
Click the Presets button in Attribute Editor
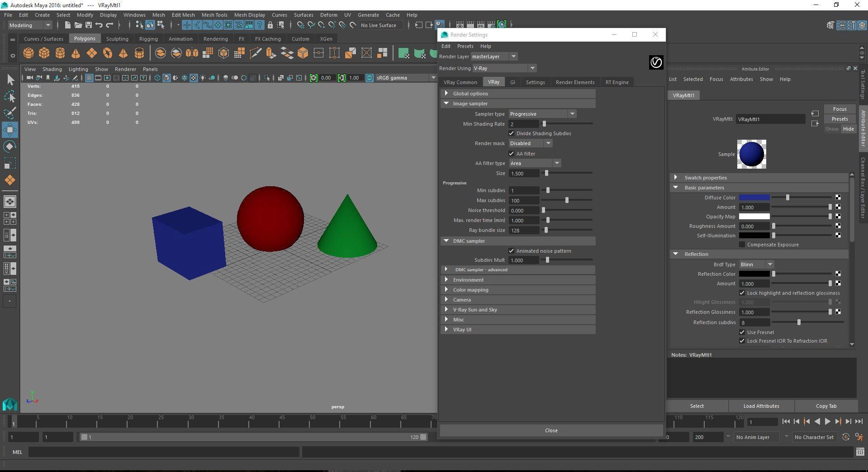click(840, 119)
